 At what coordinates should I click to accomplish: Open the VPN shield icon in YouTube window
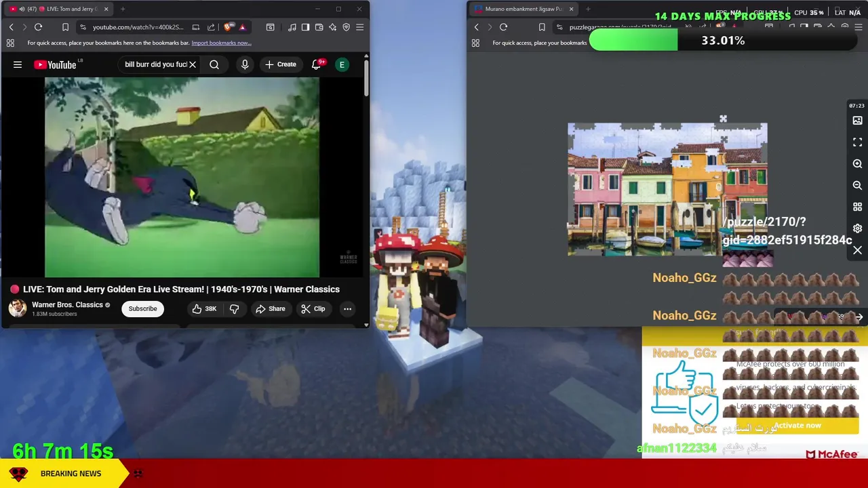pyautogui.click(x=346, y=27)
